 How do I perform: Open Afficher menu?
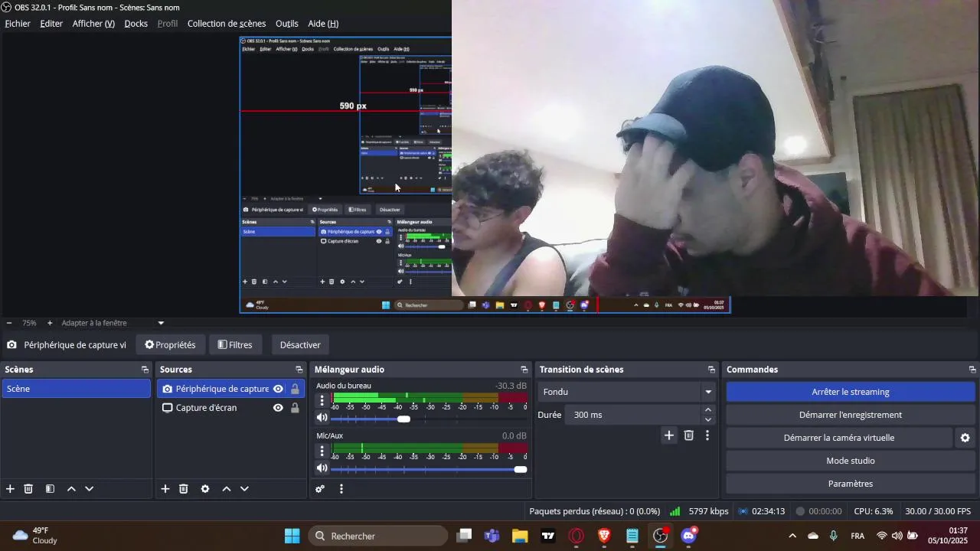93,24
